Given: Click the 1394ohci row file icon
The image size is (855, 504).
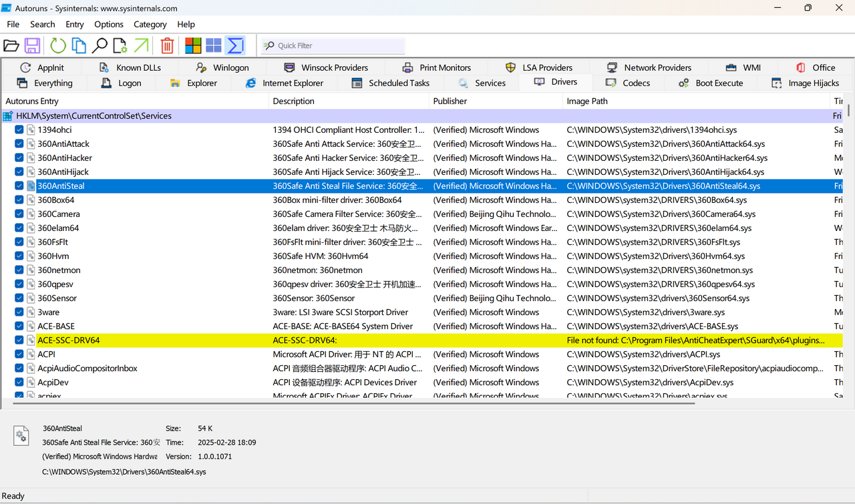Looking at the screenshot, I should [x=31, y=130].
